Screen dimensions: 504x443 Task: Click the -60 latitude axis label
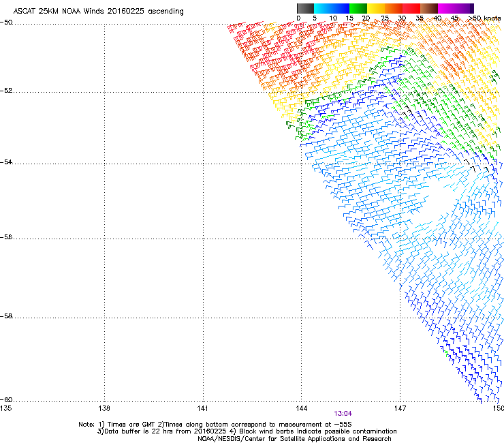[x=6, y=399]
